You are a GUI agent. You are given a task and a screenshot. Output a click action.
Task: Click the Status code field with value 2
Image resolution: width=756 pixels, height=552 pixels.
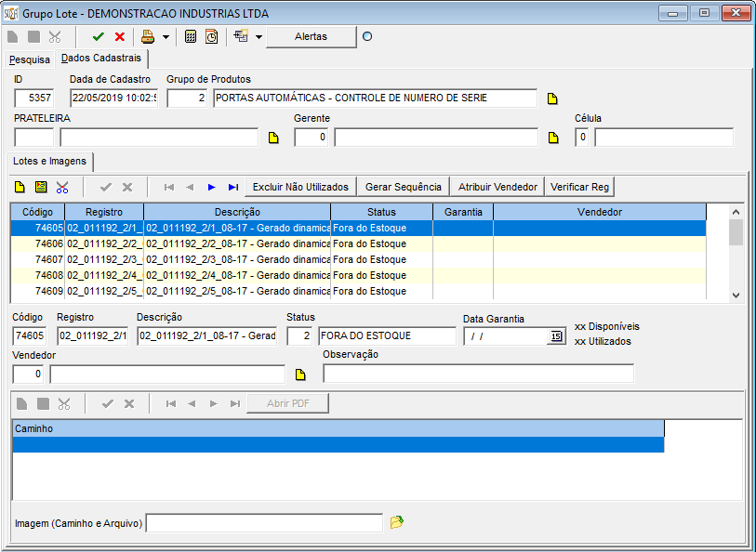(x=299, y=335)
